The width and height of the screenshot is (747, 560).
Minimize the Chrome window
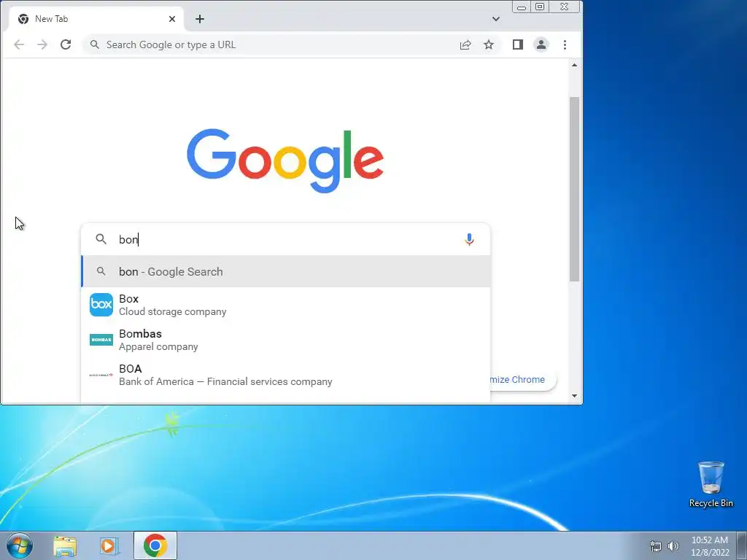pyautogui.click(x=522, y=7)
